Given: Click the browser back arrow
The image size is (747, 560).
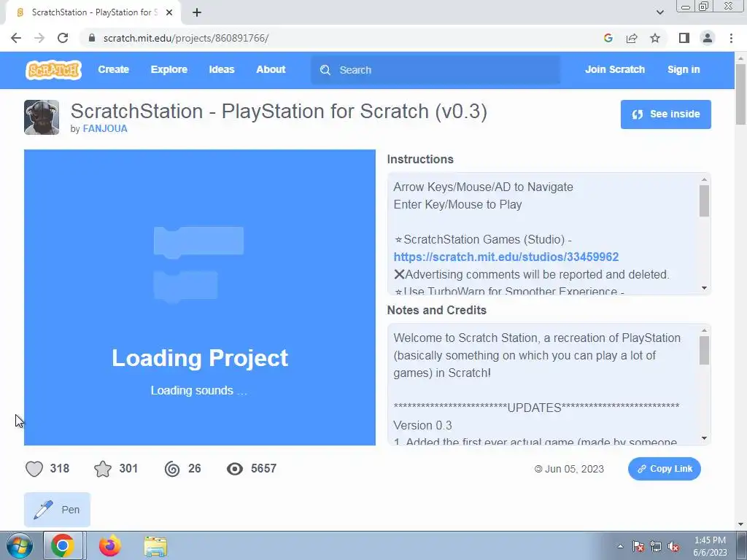Looking at the screenshot, I should point(16,38).
